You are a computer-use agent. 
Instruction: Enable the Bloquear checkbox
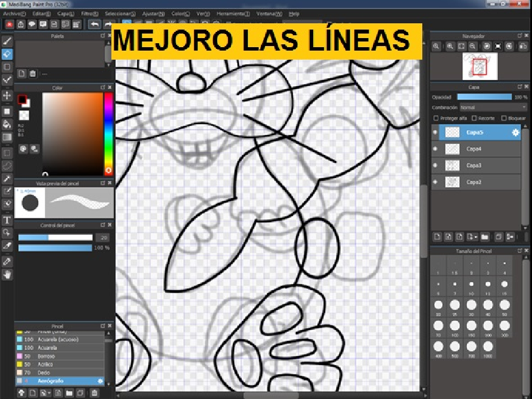pyautogui.click(x=504, y=118)
